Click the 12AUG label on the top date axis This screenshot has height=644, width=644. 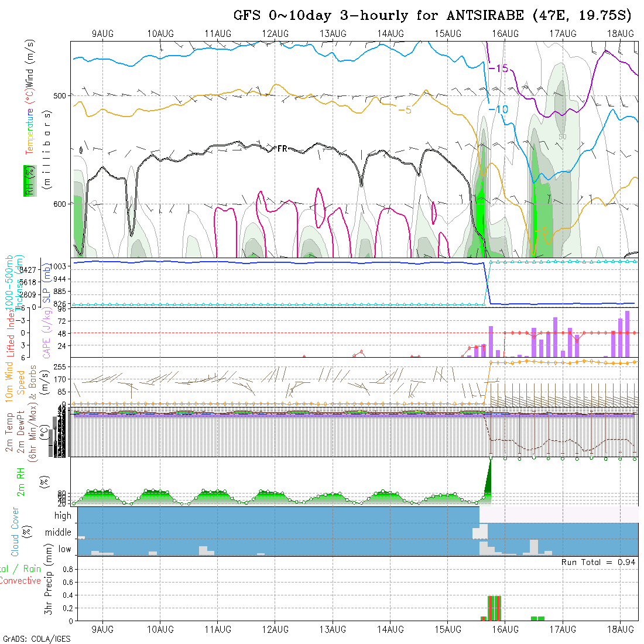pyautogui.click(x=275, y=34)
